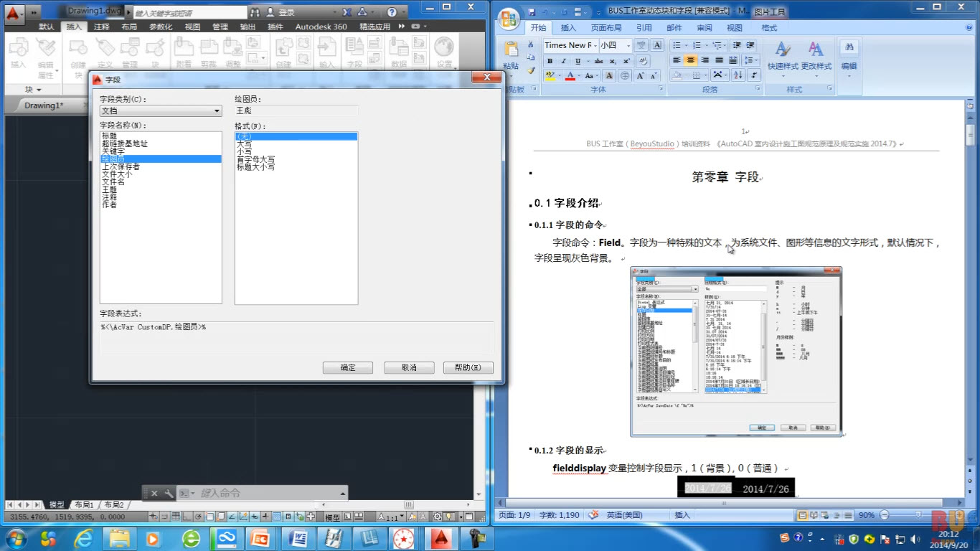Click the Windows Start button

coord(15,537)
